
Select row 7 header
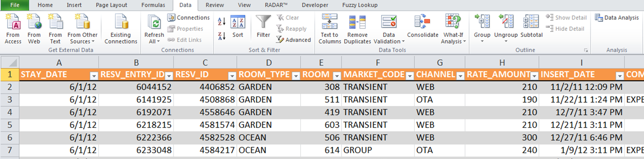[10, 150]
